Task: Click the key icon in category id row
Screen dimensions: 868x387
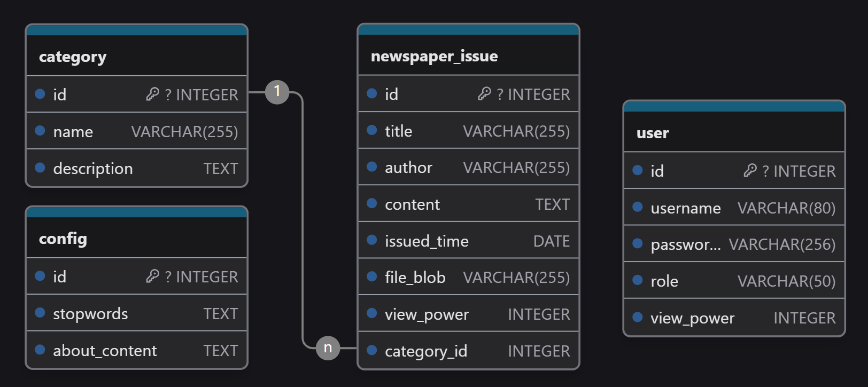Action: click(152, 94)
